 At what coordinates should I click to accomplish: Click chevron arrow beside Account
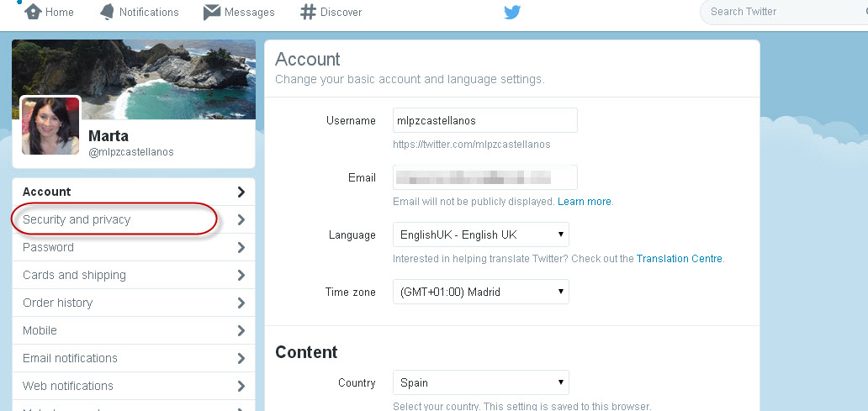coord(241,192)
